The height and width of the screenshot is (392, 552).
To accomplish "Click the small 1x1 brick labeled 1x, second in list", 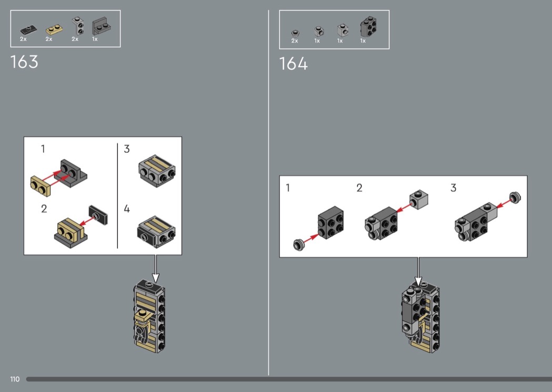I will coord(319,32).
